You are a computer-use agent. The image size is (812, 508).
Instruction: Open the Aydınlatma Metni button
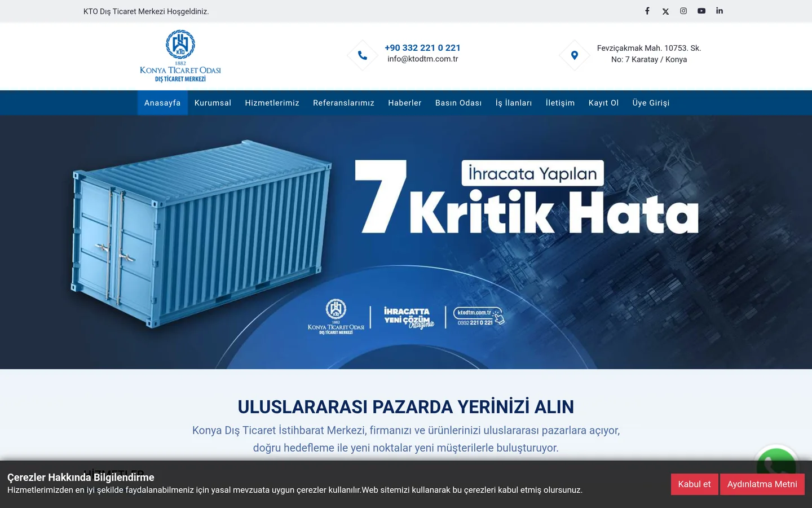pyautogui.click(x=762, y=484)
